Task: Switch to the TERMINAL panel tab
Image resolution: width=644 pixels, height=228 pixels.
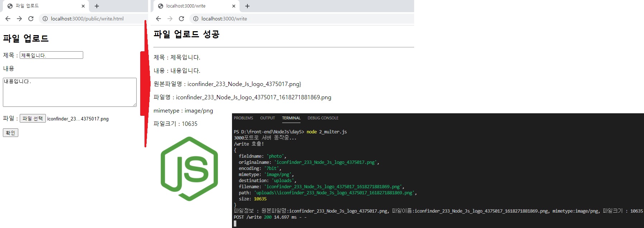Action: point(291,118)
